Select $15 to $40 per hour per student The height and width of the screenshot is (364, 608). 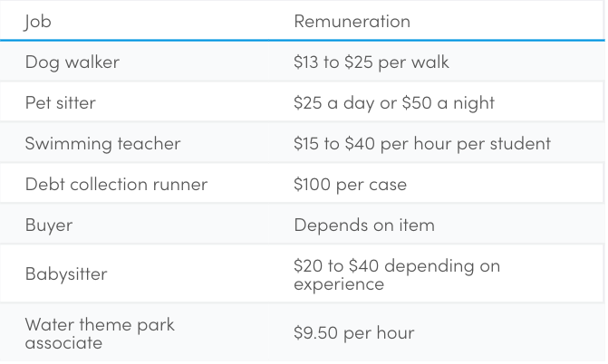(422, 143)
